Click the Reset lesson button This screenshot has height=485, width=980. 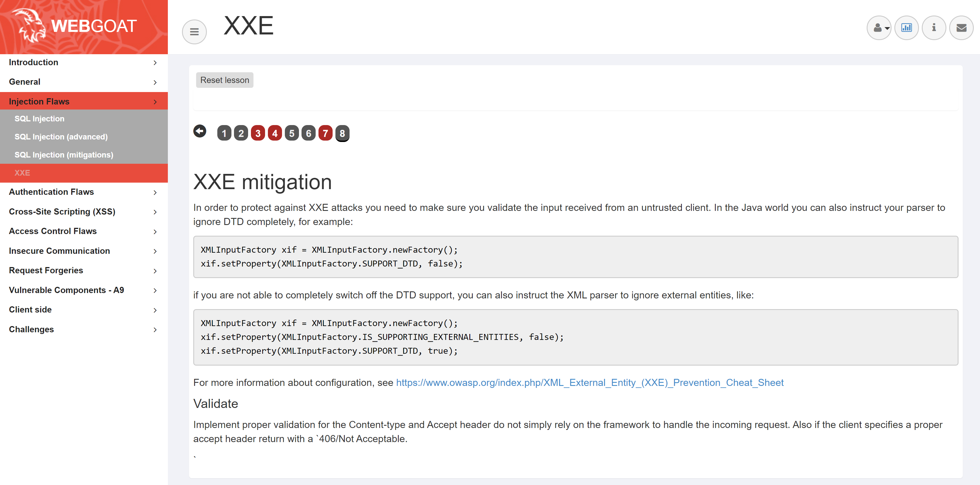pos(224,80)
